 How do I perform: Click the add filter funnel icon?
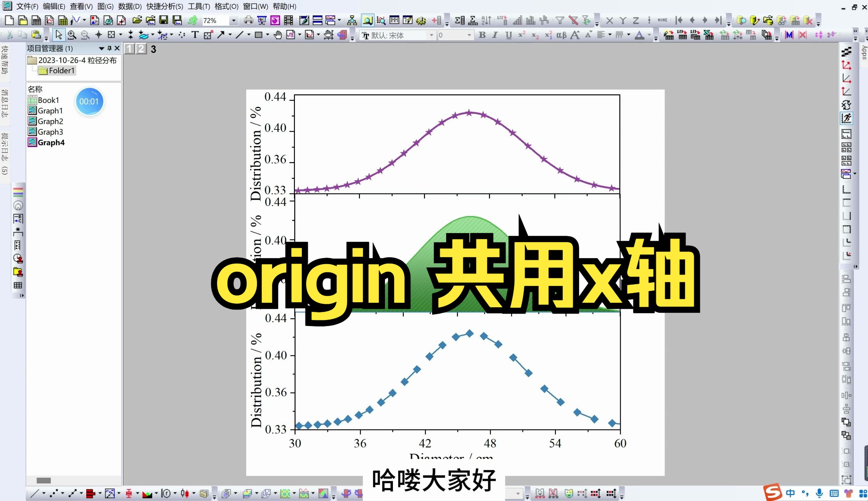560,21
